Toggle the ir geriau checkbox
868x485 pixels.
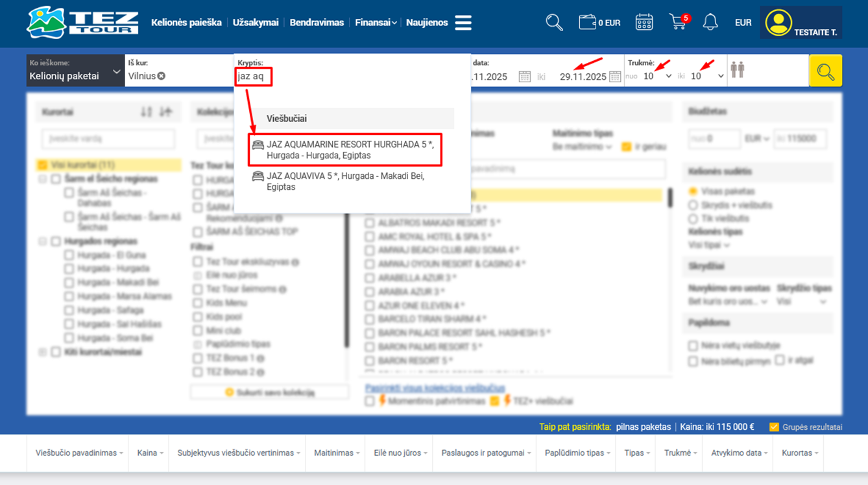pos(626,147)
